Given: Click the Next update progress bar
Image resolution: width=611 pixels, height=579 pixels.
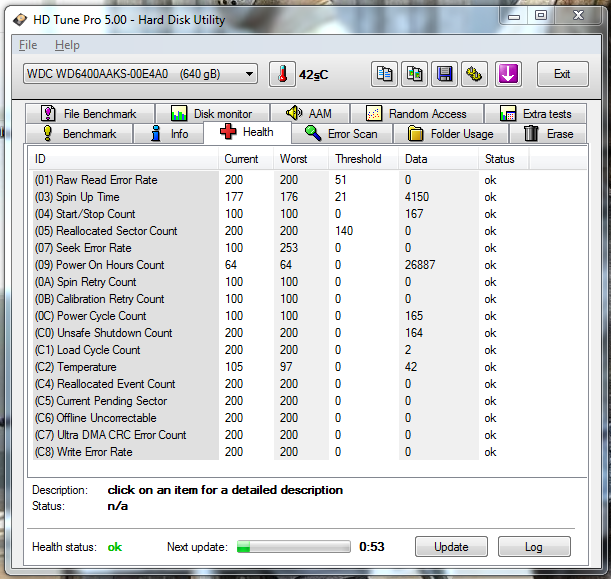Looking at the screenshot, I should (x=294, y=547).
